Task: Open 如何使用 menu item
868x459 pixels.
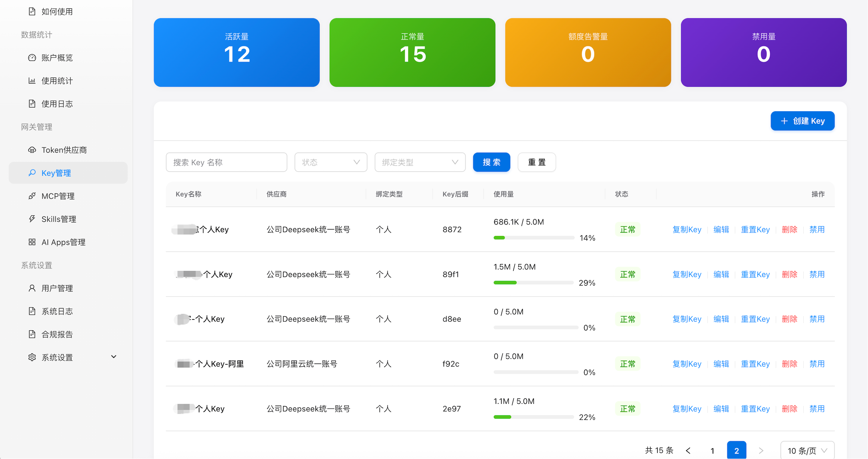Action: 68,11
